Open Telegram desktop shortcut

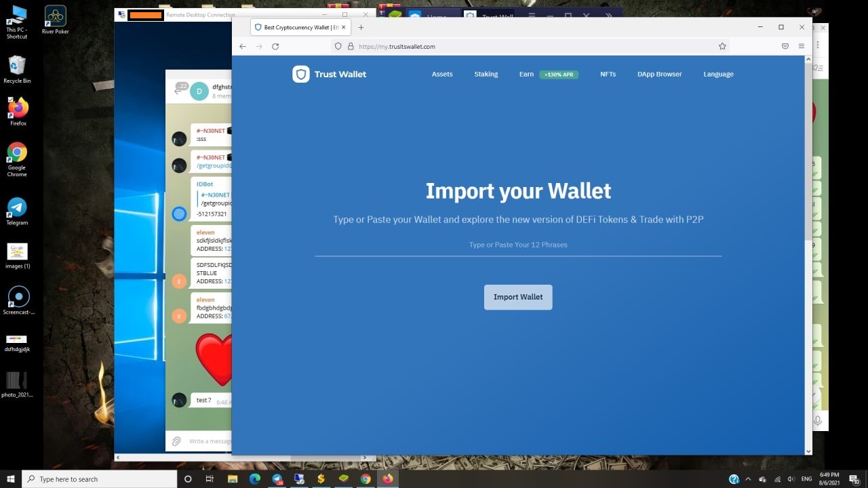(17, 211)
